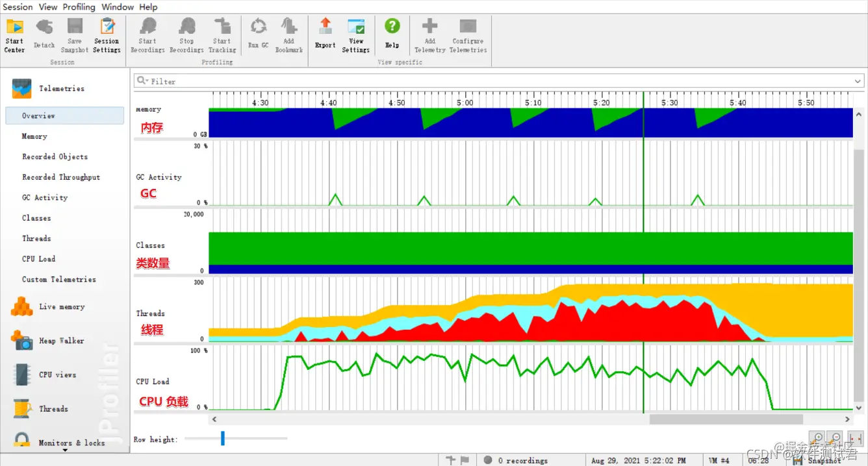Click the zoom out magnifier icon
Screen dimensions: 868x466
[836, 438]
